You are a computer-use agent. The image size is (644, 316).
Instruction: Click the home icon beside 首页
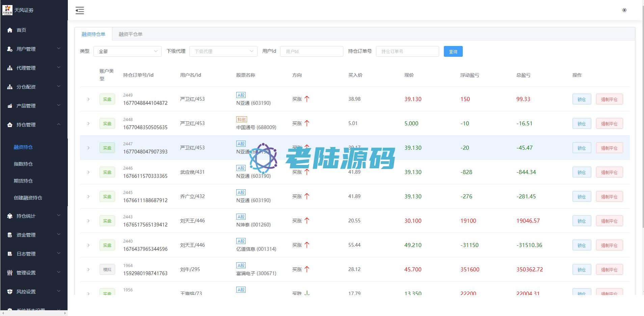point(10,30)
